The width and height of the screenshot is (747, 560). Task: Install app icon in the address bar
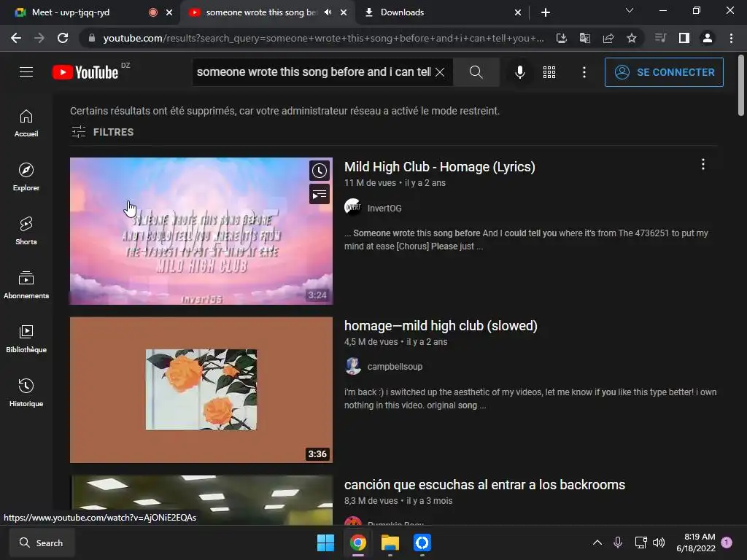[x=562, y=38]
